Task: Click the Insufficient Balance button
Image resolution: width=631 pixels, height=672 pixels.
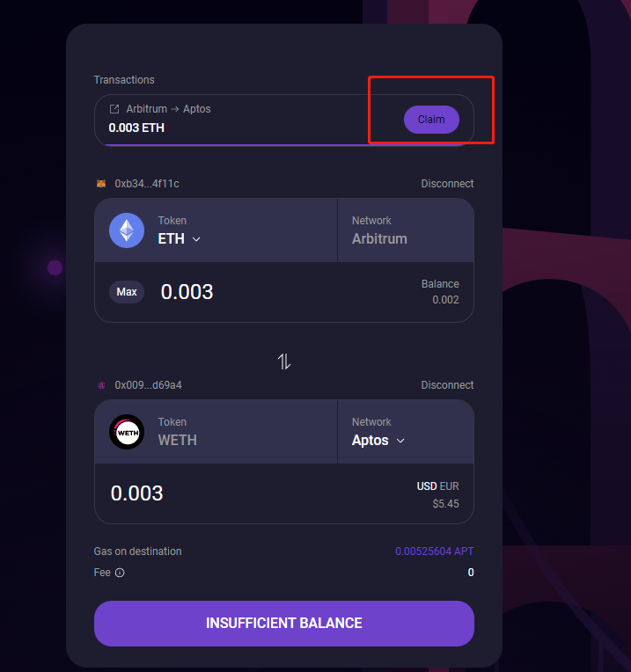Action: tap(283, 624)
